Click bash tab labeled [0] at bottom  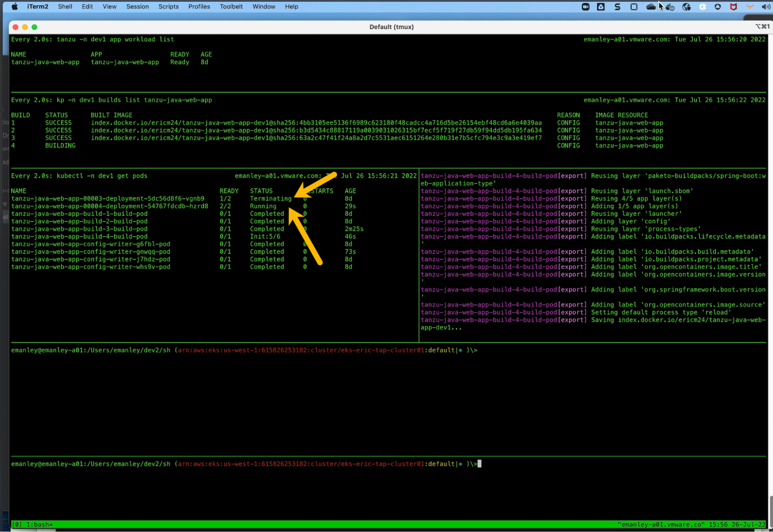tap(32, 524)
